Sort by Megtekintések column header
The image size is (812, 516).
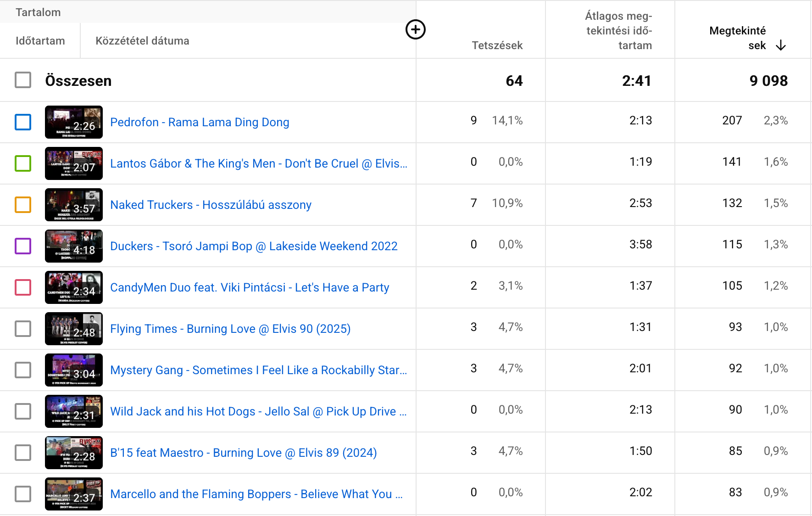(x=737, y=38)
